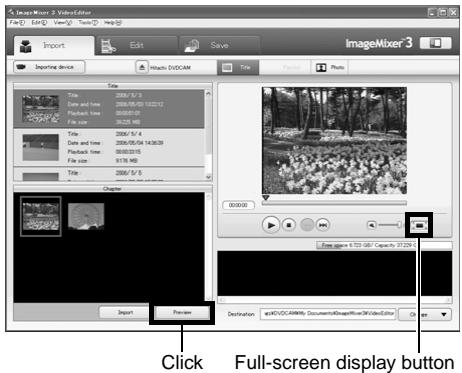The height and width of the screenshot is (373, 462).
Task: Open the Help menu
Action: coord(113,23)
